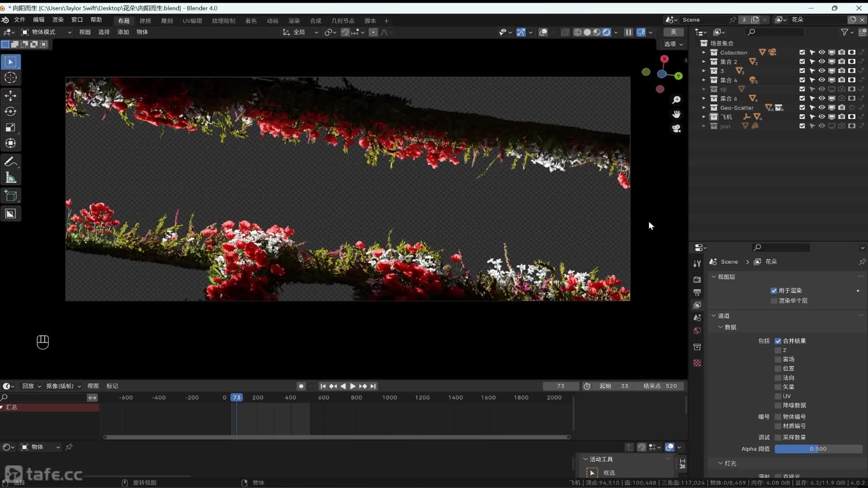Uncheck the 用于渲染 checkbox
868x488 pixels.
[x=774, y=291]
